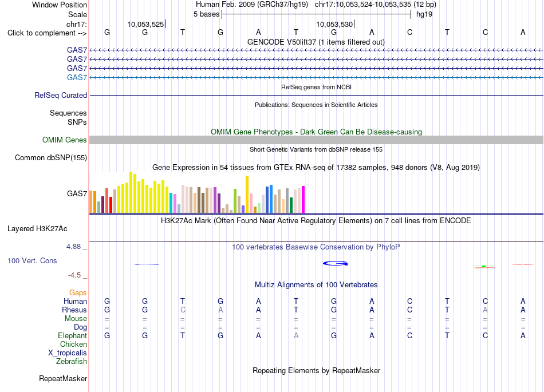Click the GAS7 label beside GTEx bar chart
This screenshot has width=544, height=392.
pos(77,193)
